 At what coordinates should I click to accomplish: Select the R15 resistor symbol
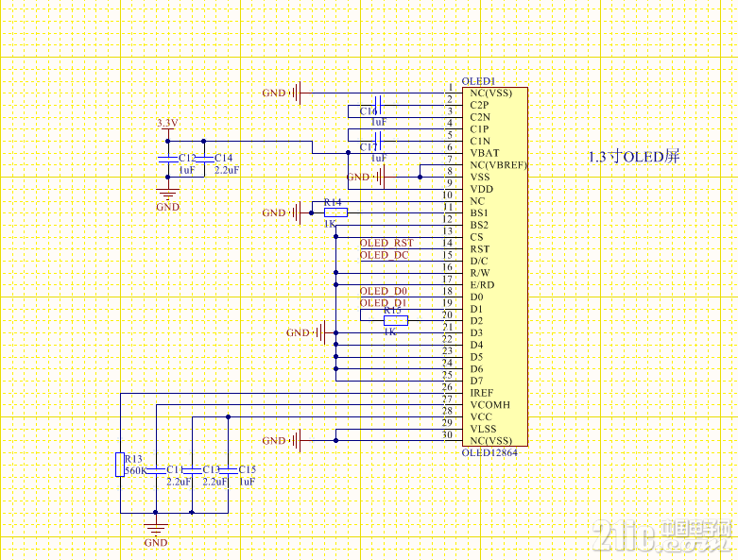coord(396,321)
